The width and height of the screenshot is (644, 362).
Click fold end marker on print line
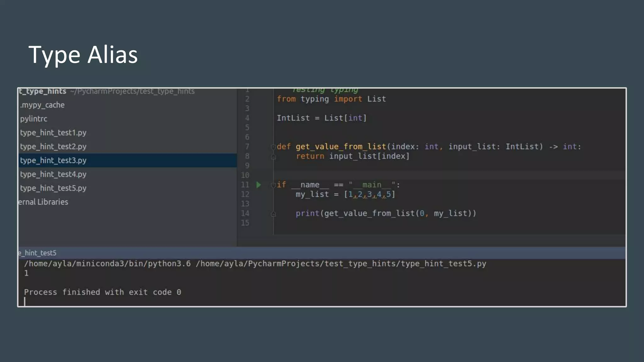pos(273,214)
